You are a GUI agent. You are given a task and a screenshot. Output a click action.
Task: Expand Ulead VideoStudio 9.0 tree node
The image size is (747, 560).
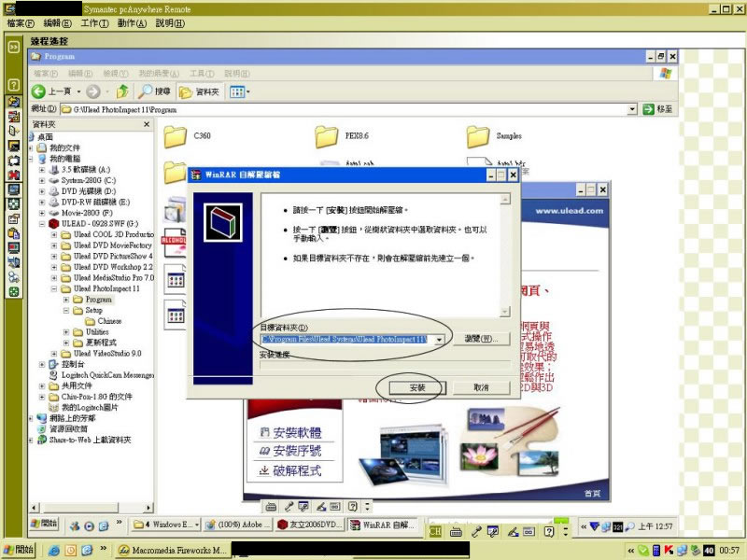pyautogui.click(x=54, y=354)
